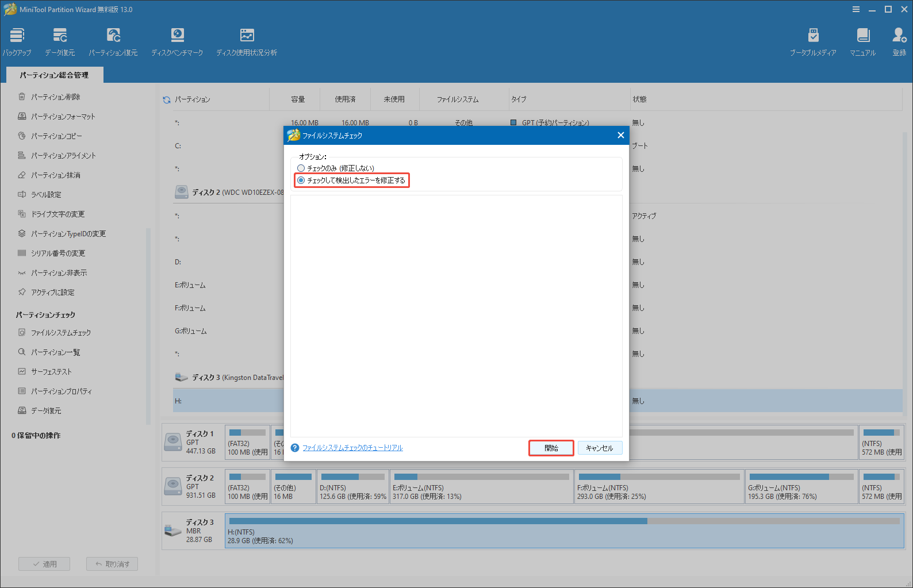Launch パーティション復元 from the toolbar
The width and height of the screenshot is (913, 588).
coord(113,42)
